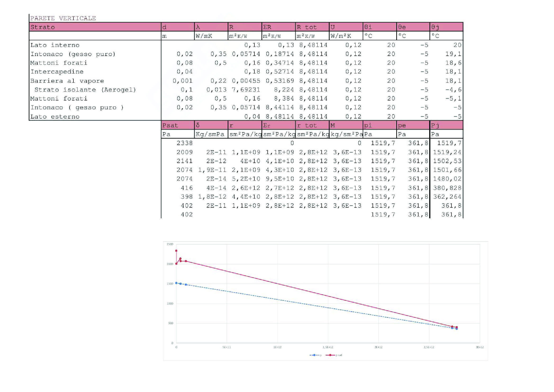Click the 'Pj' column header
This screenshot has width=554, height=392.
(x=435, y=126)
